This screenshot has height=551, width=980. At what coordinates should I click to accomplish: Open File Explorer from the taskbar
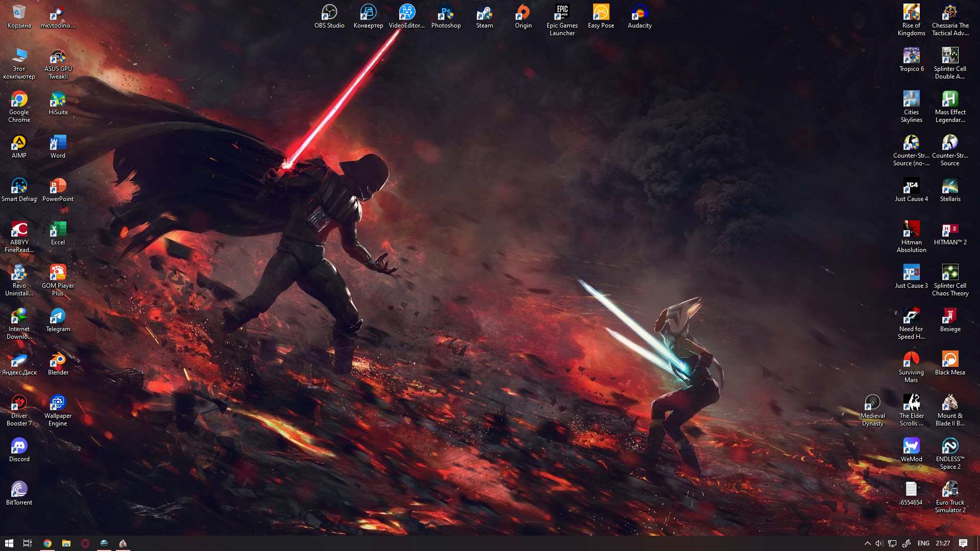66,543
